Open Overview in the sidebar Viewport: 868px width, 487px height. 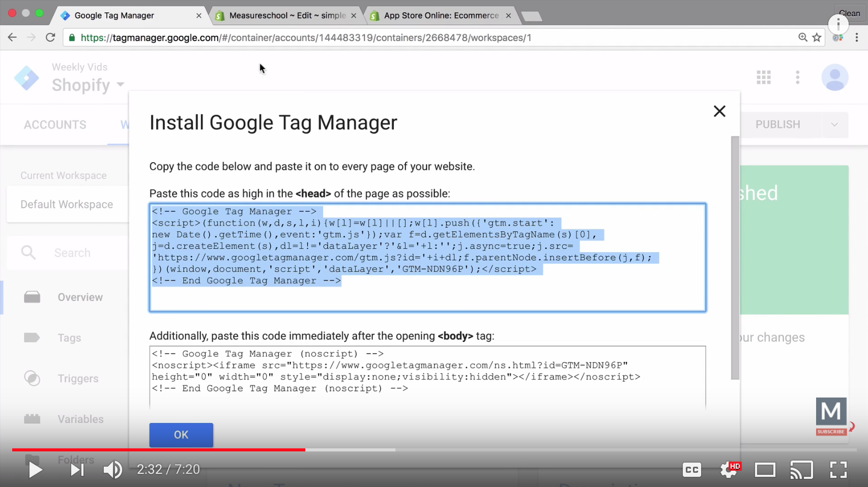click(x=80, y=297)
